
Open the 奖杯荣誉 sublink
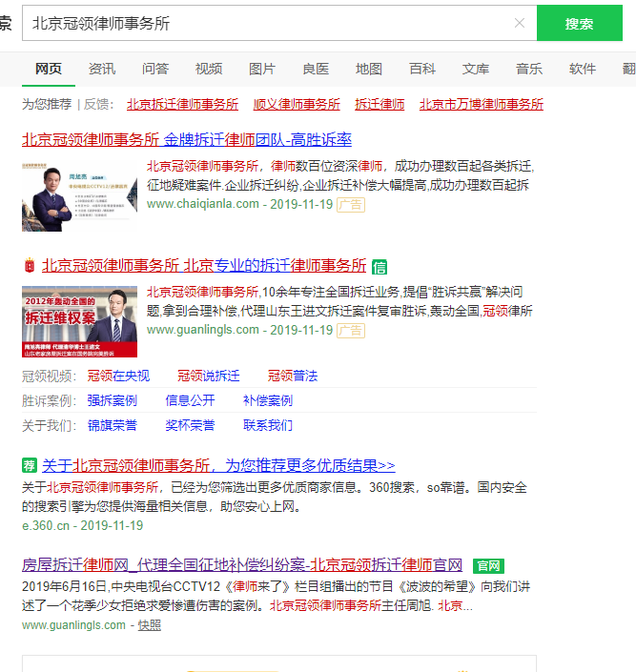tap(190, 425)
